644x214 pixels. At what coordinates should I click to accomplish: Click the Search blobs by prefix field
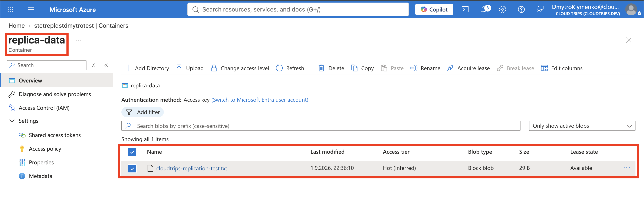pyautogui.click(x=321, y=126)
